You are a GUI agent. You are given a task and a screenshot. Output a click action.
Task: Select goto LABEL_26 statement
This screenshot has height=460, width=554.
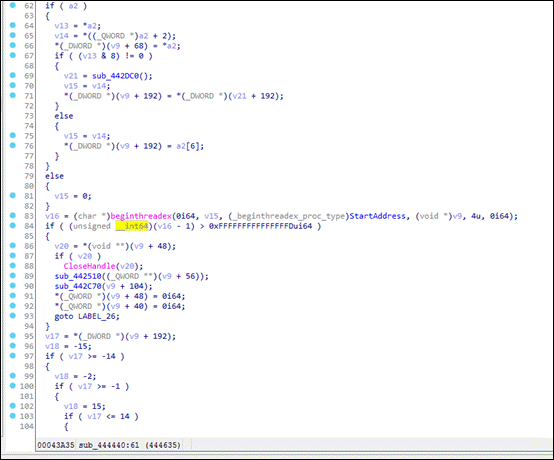point(87,316)
